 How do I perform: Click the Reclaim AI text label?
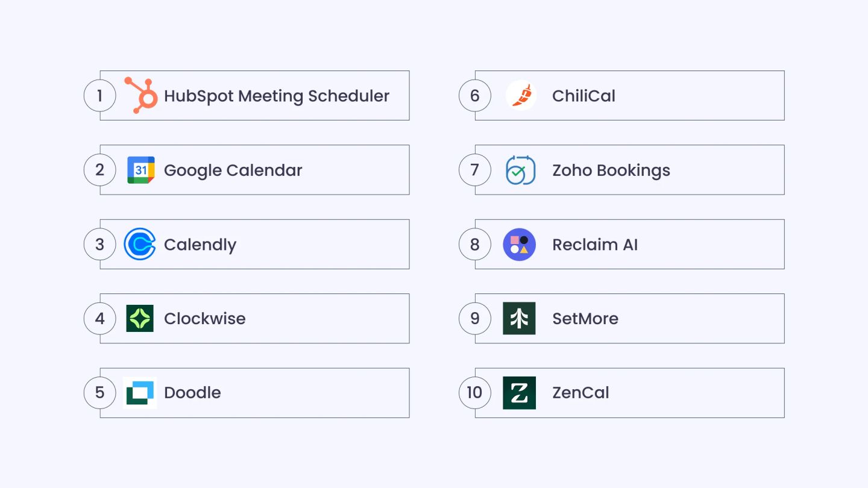point(595,245)
